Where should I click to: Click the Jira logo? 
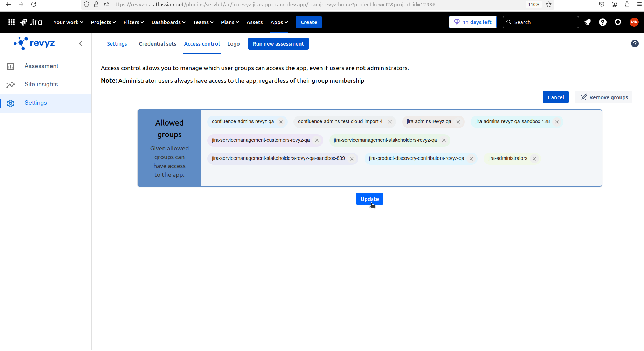tap(31, 22)
